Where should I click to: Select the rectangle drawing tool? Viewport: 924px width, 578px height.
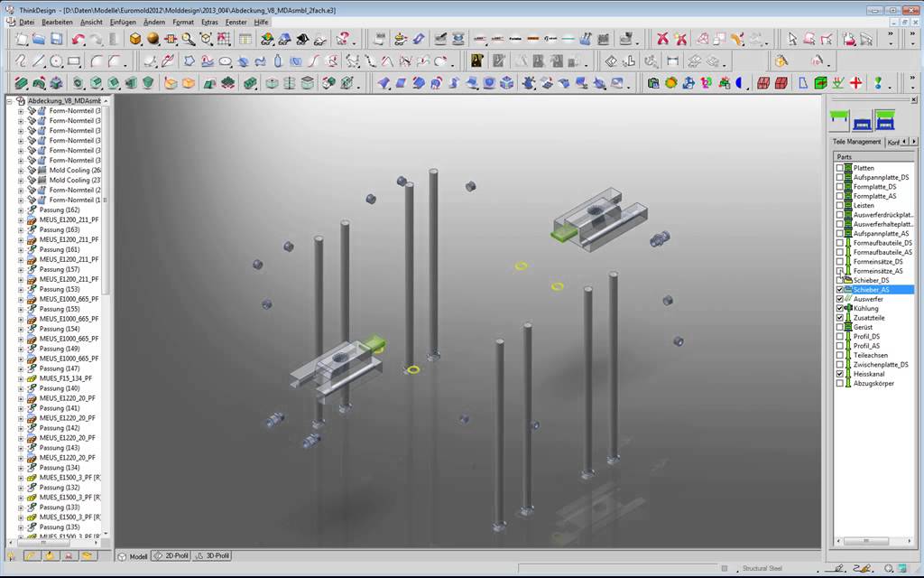pyautogui.click(x=74, y=61)
